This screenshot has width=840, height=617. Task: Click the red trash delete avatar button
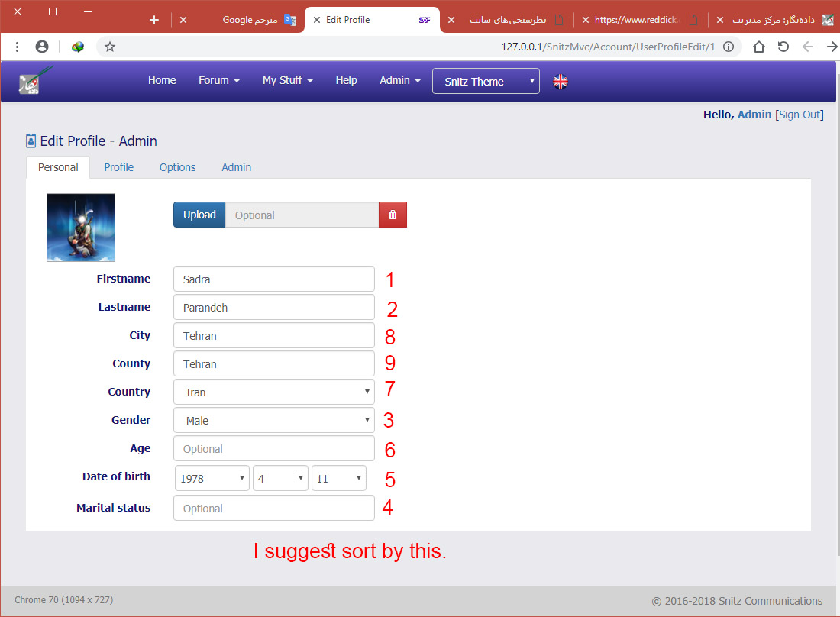[x=393, y=215]
